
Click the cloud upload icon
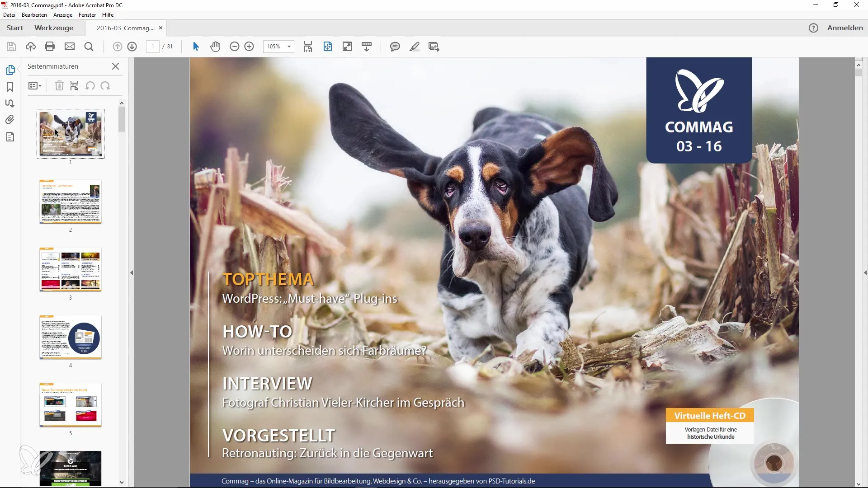tap(31, 47)
